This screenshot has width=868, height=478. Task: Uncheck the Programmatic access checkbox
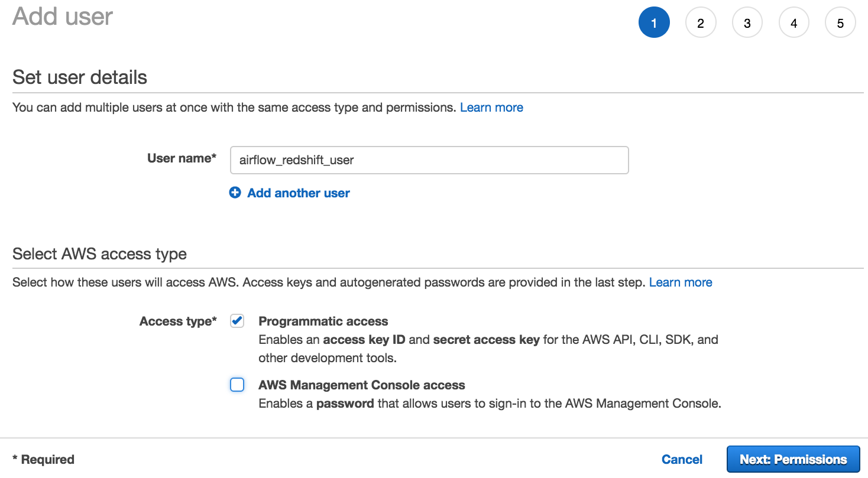(x=237, y=320)
